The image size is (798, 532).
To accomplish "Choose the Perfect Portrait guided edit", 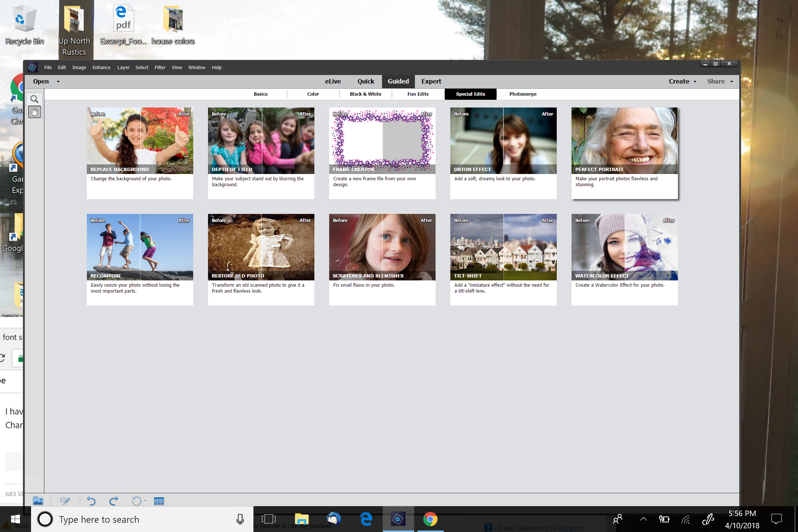I will point(625,153).
